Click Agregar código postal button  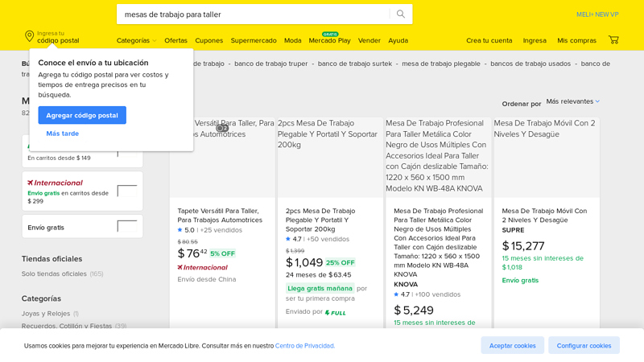coord(82,115)
